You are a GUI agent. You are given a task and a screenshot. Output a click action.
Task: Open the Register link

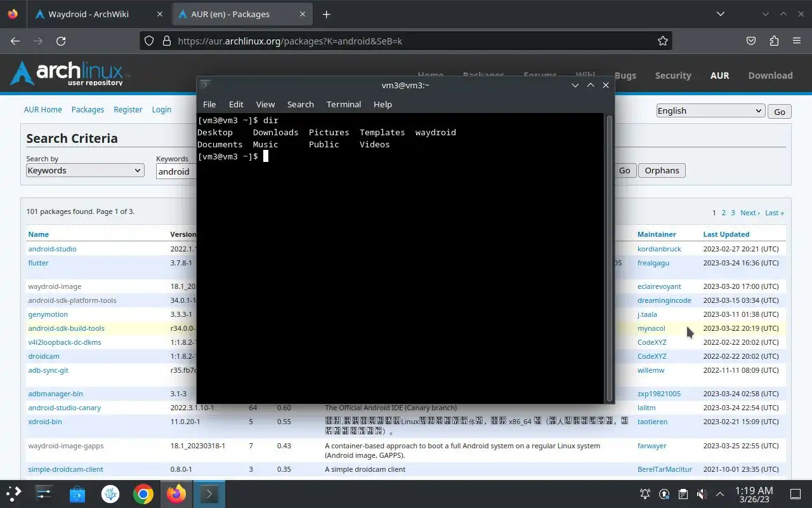pyautogui.click(x=128, y=109)
